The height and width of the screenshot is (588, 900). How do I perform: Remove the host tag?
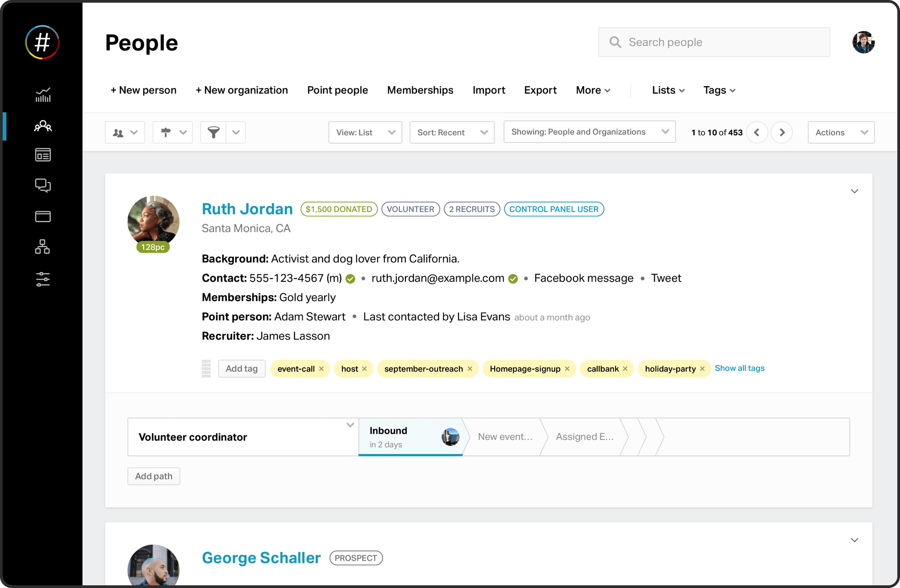(x=364, y=369)
